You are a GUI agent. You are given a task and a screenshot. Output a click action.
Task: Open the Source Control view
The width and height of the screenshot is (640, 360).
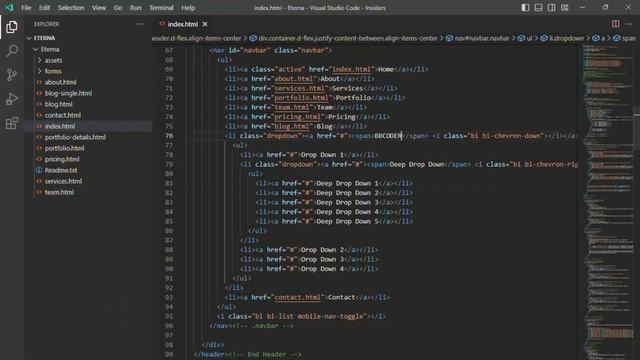11,75
